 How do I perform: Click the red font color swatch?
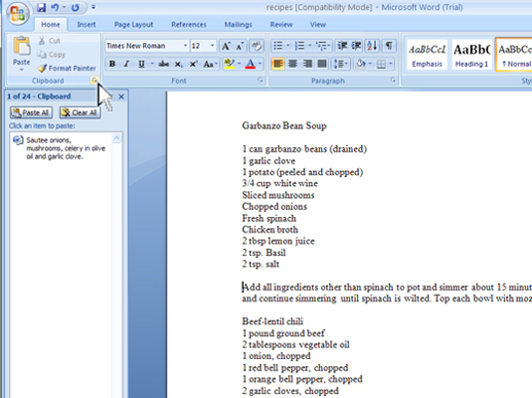(250, 64)
